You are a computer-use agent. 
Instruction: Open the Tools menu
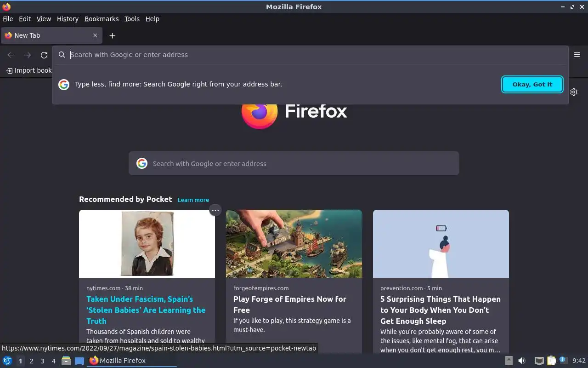click(x=132, y=19)
